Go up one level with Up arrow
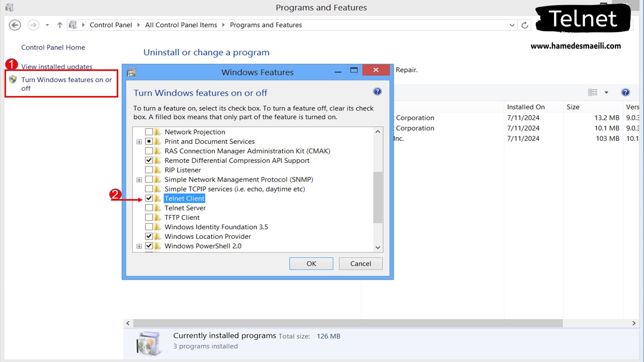The width and height of the screenshot is (644, 362). pyautogui.click(x=60, y=25)
